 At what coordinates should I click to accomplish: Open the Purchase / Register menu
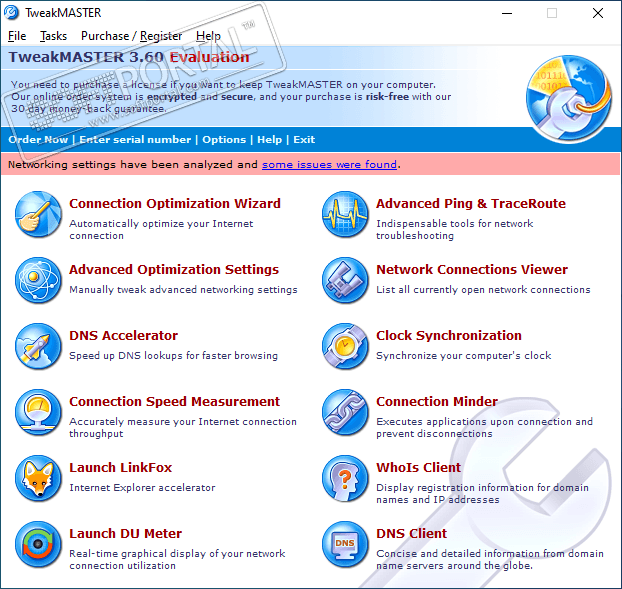click(131, 36)
